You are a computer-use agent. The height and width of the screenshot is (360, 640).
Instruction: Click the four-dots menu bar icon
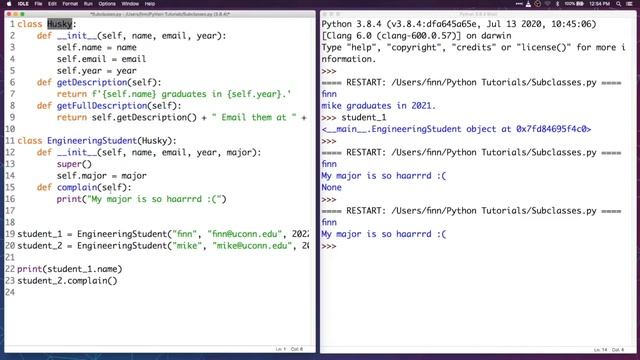coord(519,4)
